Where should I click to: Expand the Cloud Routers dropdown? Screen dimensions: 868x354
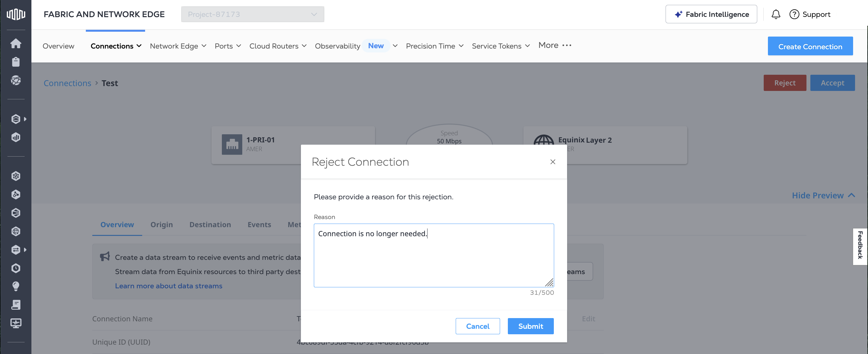[278, 46]
